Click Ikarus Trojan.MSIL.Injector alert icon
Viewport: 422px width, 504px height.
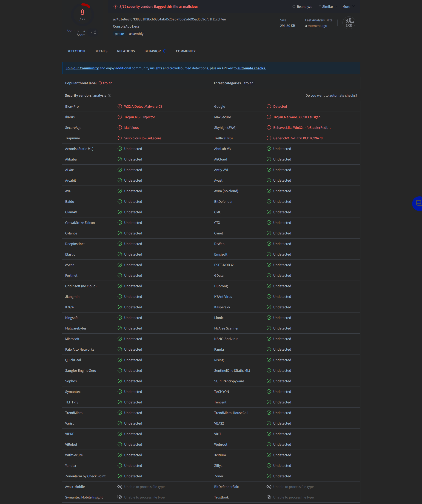pyautogui.click(x=120, y=117)
